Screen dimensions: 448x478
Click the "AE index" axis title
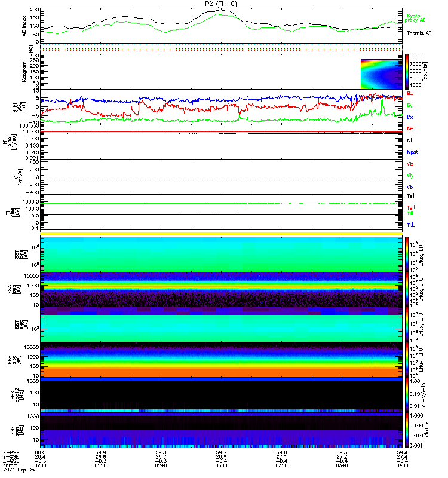(24, 26)
